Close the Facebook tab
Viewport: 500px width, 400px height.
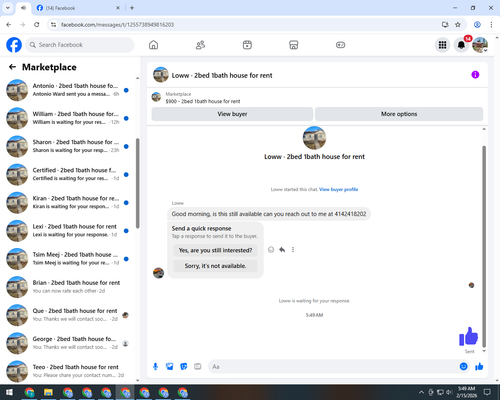pyautogui.click(x=118, y=8)
